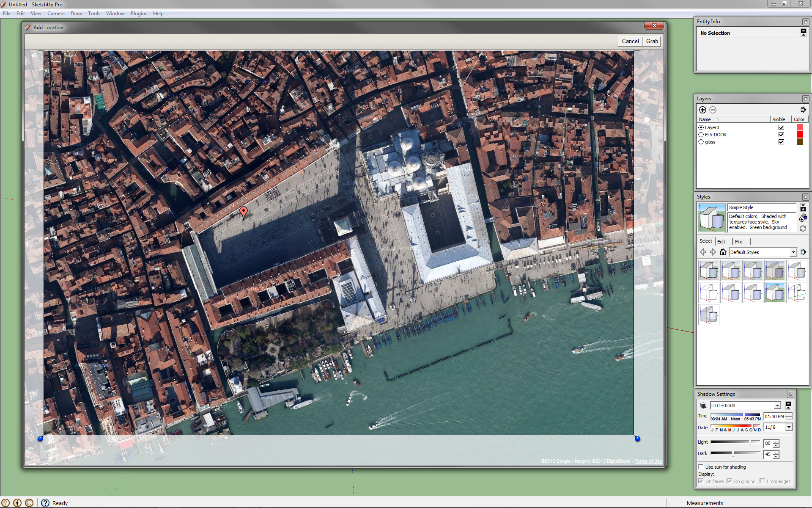Screen dimensions: 812x508
Task: Open the shadow date 11/8 dropdown
Action: (788, 428)
